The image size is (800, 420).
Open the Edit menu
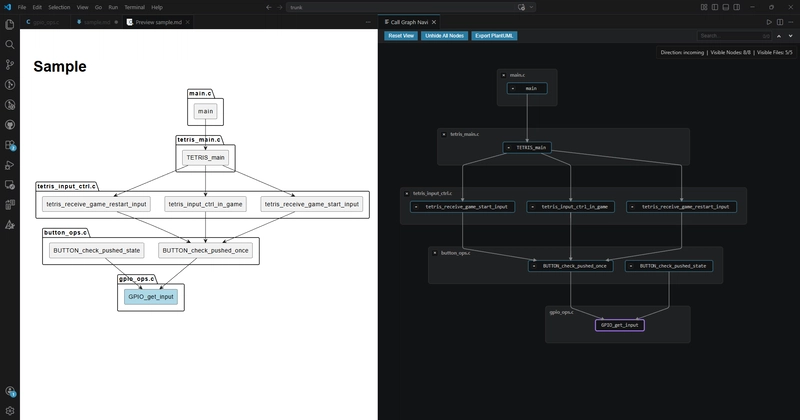(37, 7)
